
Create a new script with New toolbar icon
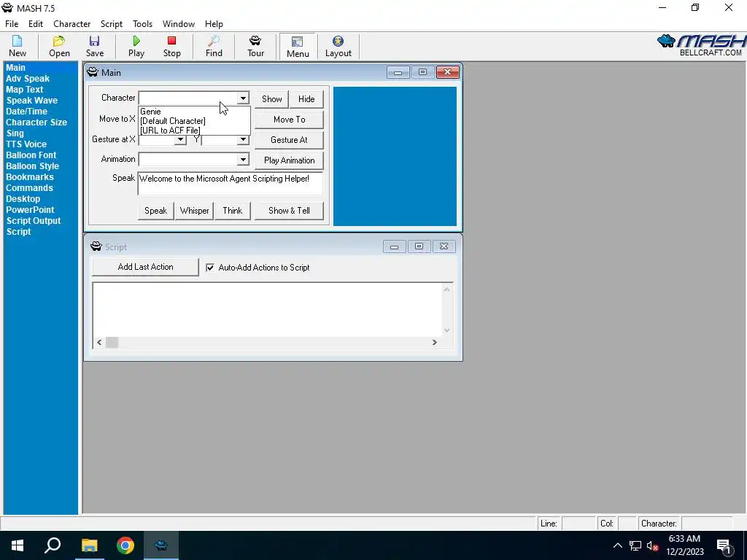(x=18, y=46)
